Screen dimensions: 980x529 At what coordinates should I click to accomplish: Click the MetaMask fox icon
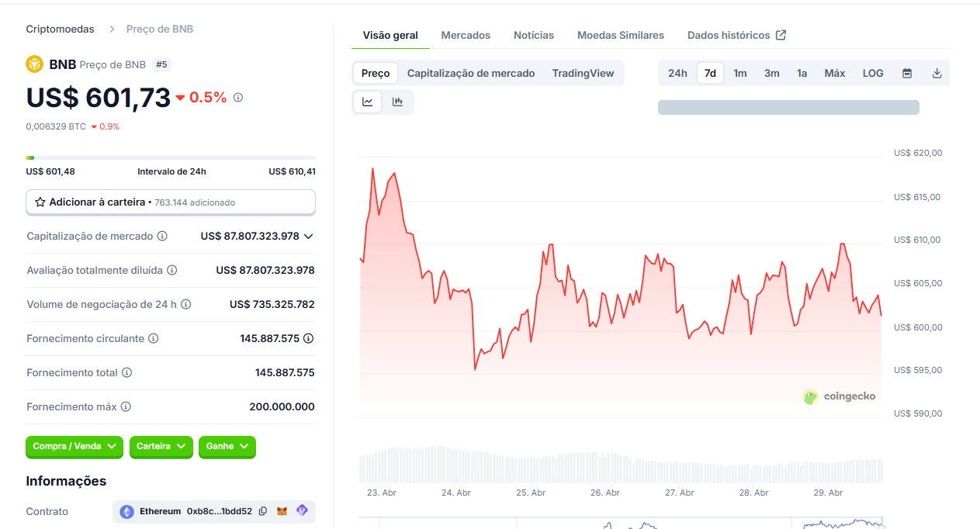[282, 511]
